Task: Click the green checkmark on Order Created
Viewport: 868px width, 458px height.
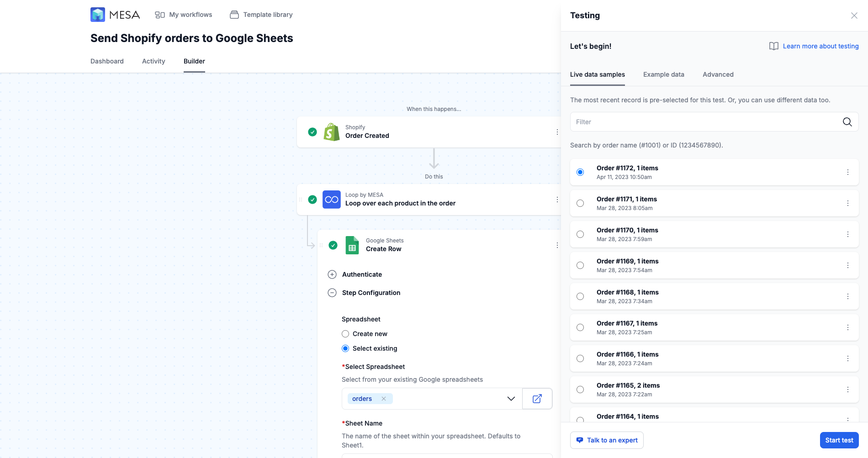Action: [312, 132]
